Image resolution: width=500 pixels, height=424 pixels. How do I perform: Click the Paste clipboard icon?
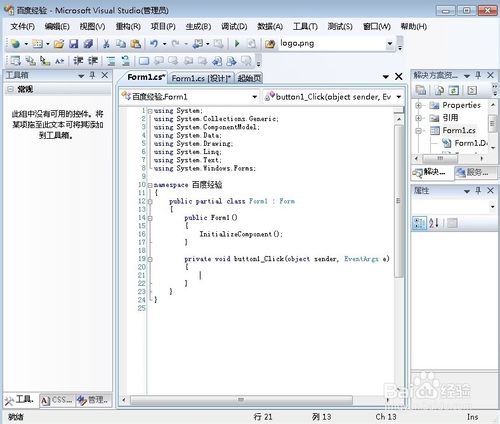point(136,44)
